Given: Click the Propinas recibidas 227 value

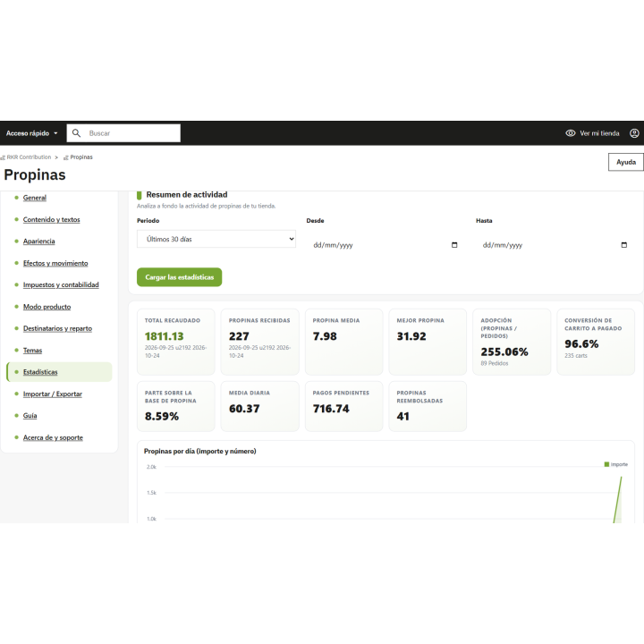Looking at the screenshot, I should [239, 336].
